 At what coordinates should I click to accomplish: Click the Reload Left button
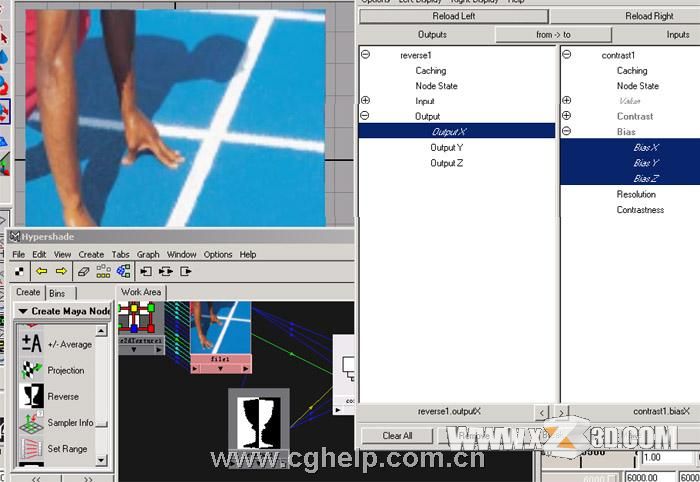coord(454,16)
